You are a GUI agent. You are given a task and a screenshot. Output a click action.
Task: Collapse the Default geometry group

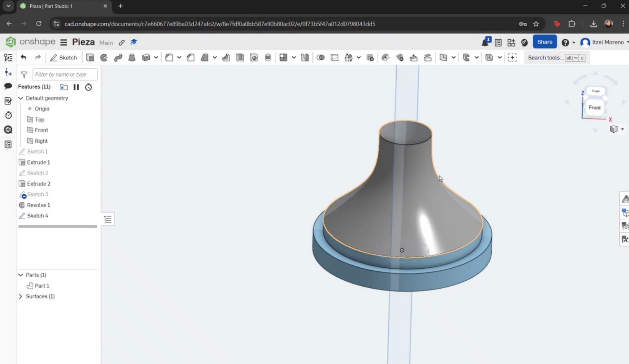coord(20,98)
